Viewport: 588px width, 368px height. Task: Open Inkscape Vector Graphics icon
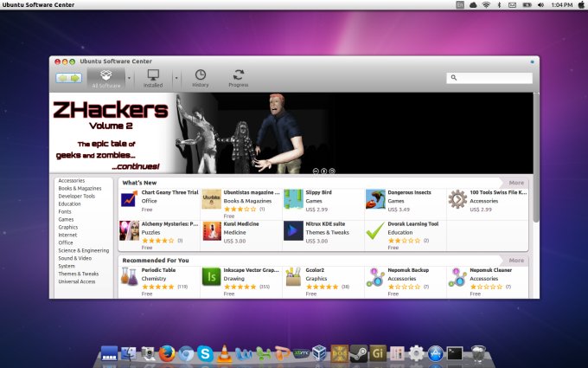coord(212,277)
